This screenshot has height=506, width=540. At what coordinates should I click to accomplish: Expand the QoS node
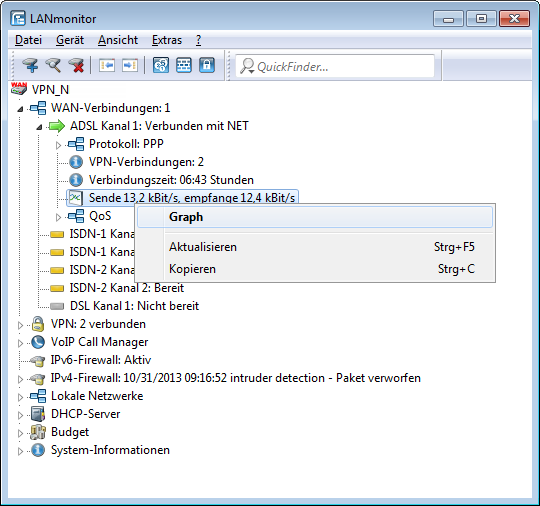pos(58,217)
